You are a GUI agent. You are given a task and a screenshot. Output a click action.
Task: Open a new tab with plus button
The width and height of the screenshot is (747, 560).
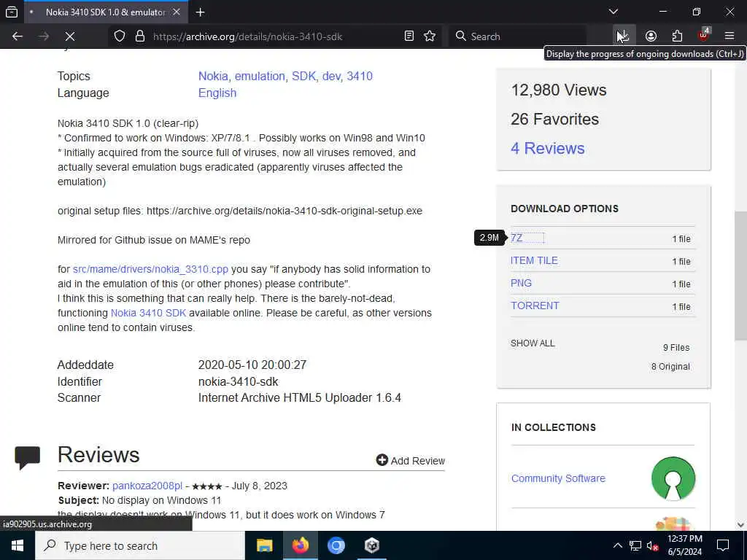[201, 12]
